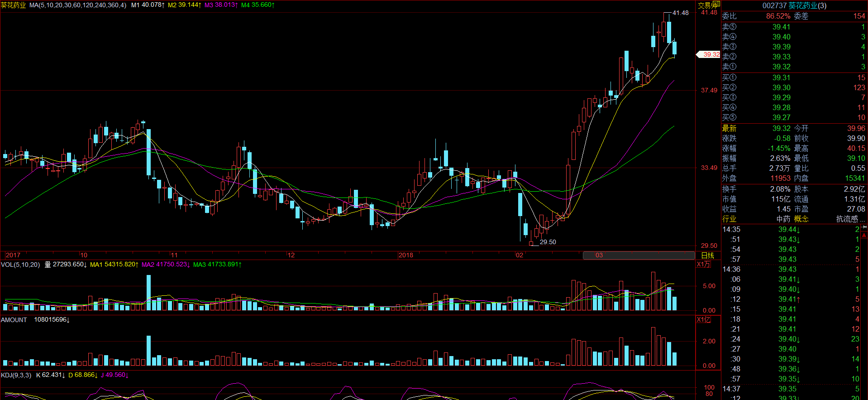Click the 委差 154 value

859,16
